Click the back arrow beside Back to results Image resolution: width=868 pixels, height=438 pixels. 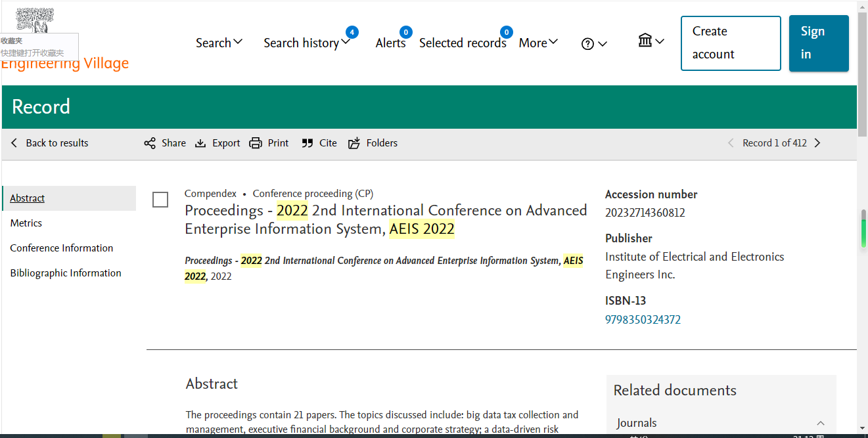tap(14, 143)
